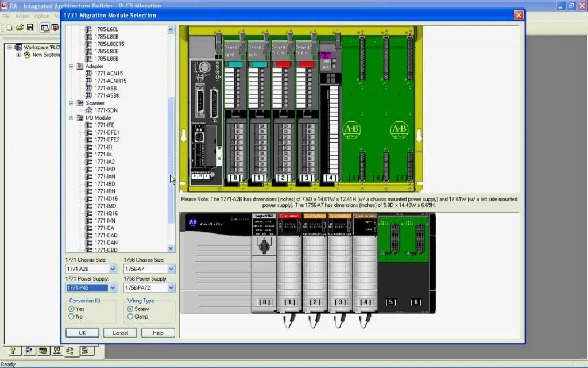This screenshot has height=368, width=588.
Task: Select the 1771-IBN module row
Action: point(105,191)
